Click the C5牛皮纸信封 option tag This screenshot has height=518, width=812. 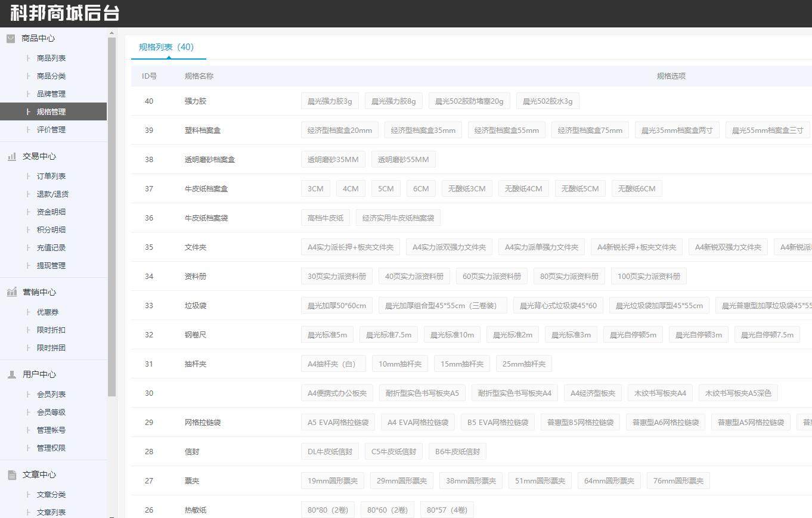click(393, 452)
